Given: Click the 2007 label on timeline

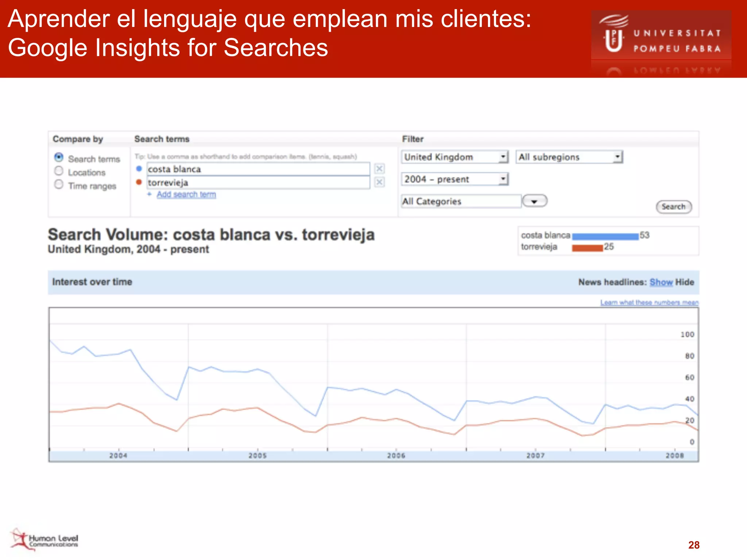Looking at the screenshot, I should coord(535,456).
